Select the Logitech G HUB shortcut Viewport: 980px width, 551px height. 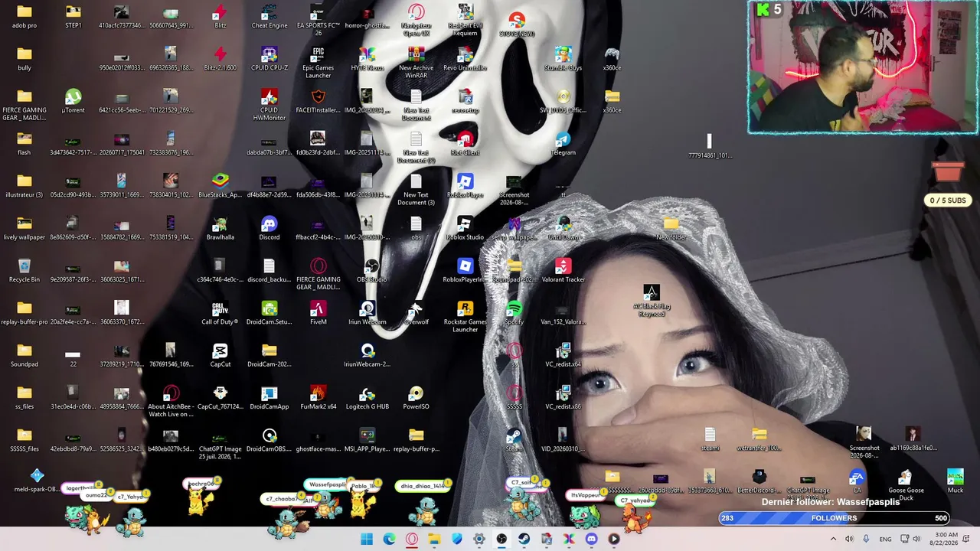(367, 397)
